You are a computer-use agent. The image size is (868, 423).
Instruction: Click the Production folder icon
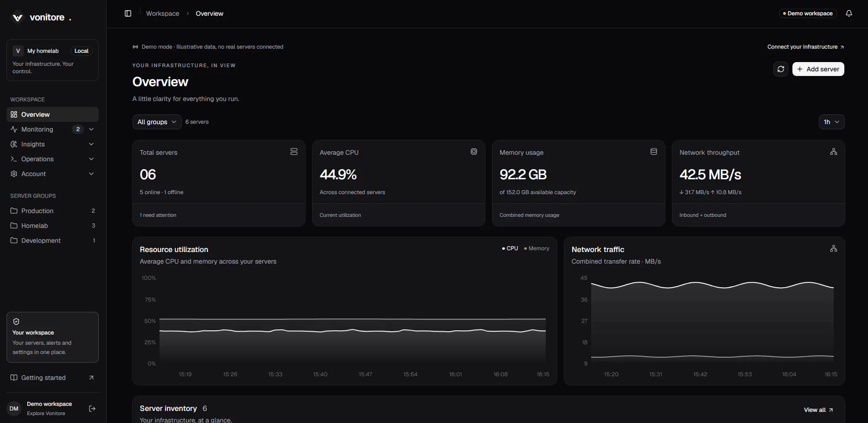[x=14, y=211]
